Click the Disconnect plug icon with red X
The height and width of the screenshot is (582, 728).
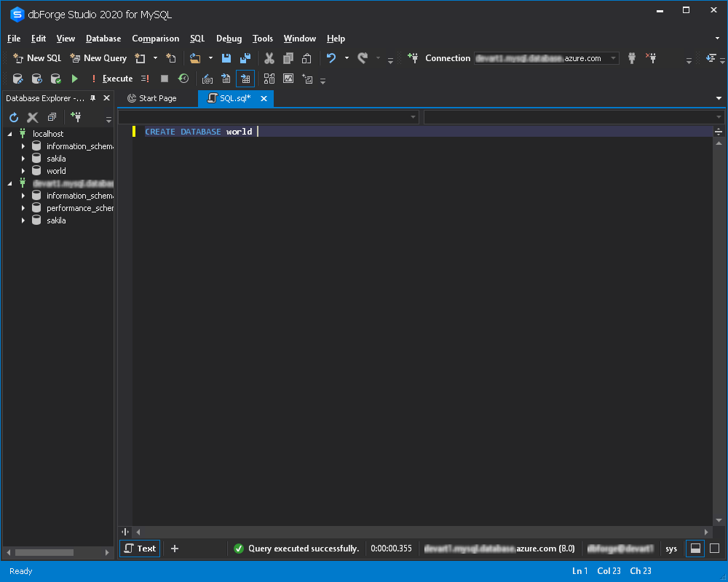click(x=651, y=58)
